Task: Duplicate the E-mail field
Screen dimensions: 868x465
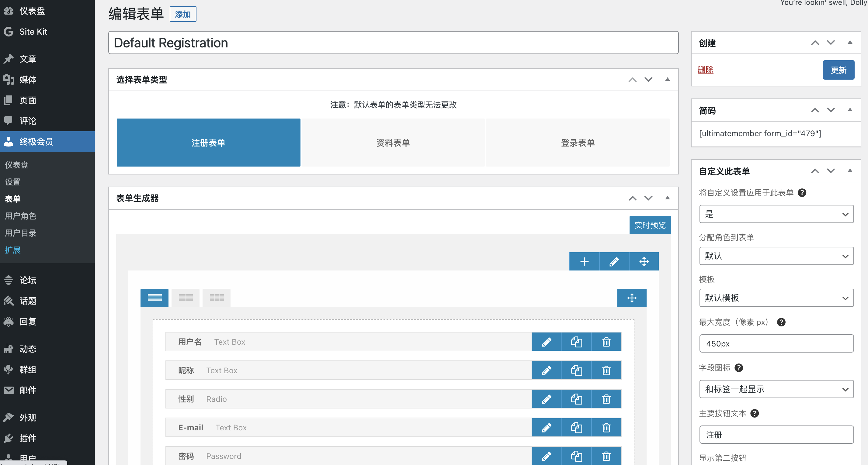Action: point(576,428)
